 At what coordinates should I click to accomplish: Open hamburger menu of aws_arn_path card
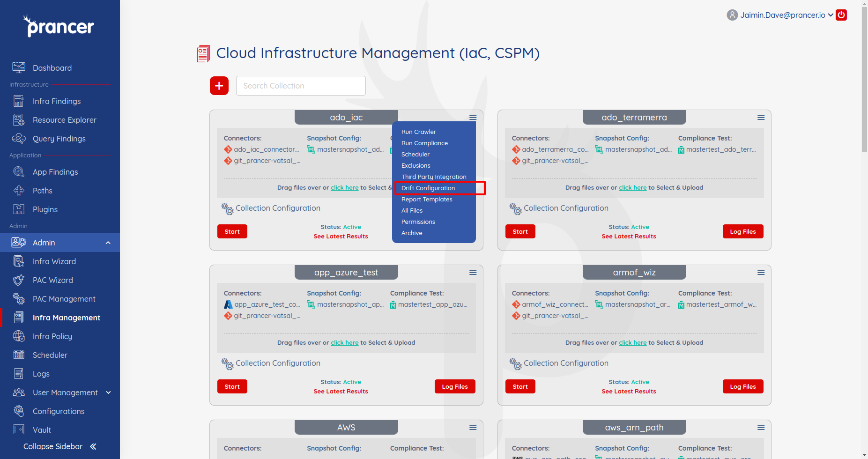761,428
